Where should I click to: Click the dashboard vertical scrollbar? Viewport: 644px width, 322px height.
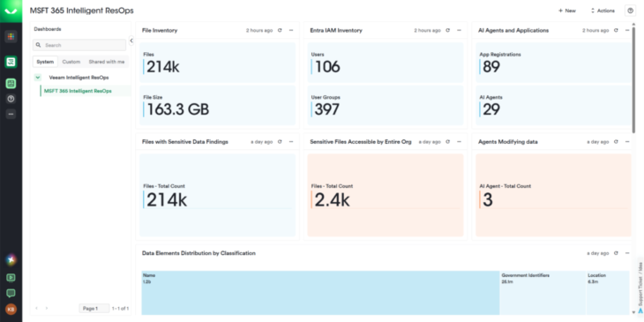click(x=633, y=80)
